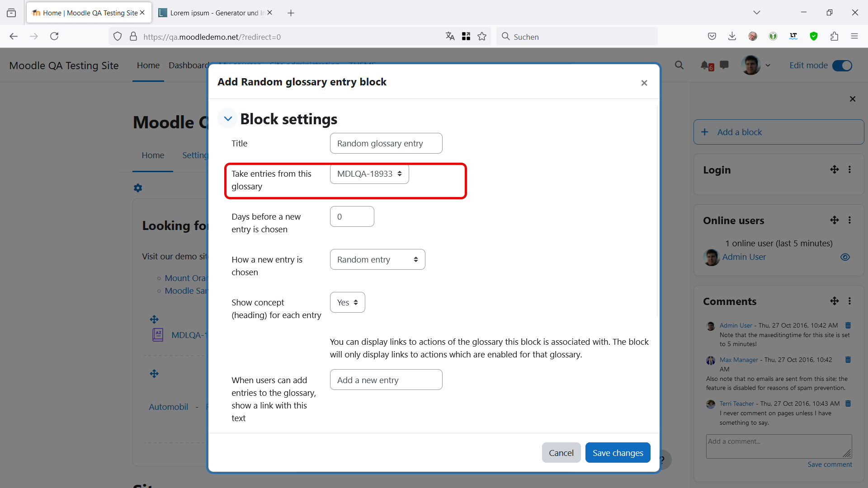This screenshot has width=868, height=488.
Task: Click the Days before new entry field
Action: 352,217
